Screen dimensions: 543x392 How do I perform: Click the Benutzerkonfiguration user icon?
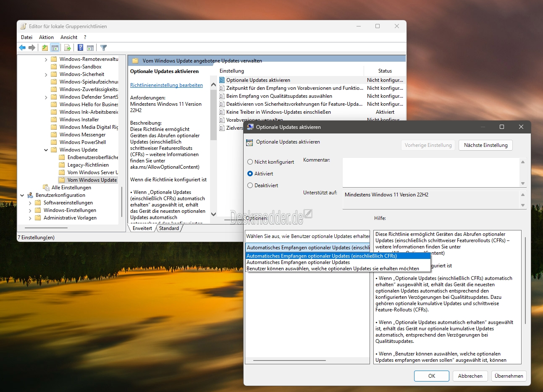click(30, 195)
